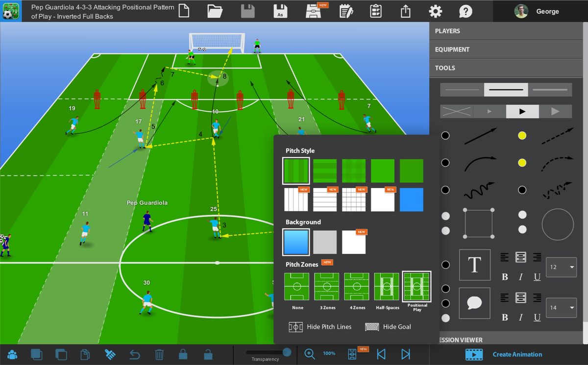The width and height of the screenshot is (588, 365).
Task: Choose the thickest line option
Action: (x=550, y=90)
